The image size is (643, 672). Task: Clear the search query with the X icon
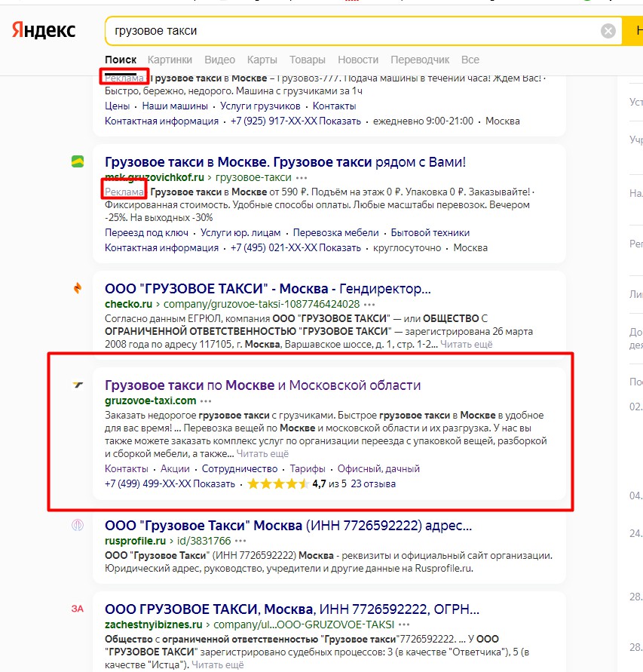[608, 31]
